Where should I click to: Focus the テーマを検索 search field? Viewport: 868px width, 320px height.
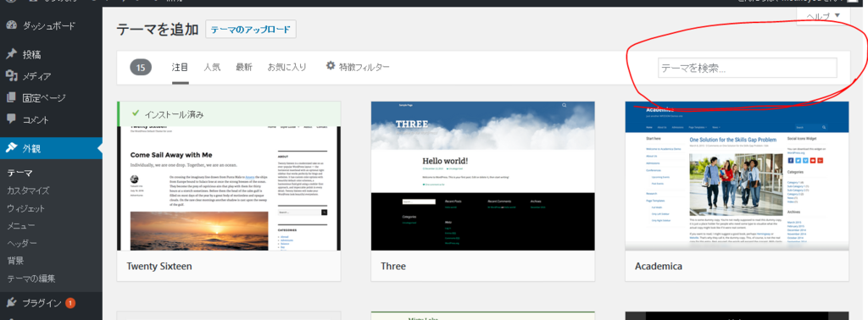pyautogui.click(x=748, y=68)
